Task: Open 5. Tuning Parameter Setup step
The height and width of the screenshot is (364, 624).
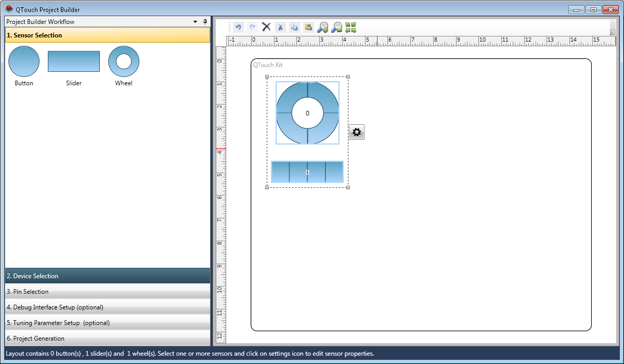Action: point(108,323)
